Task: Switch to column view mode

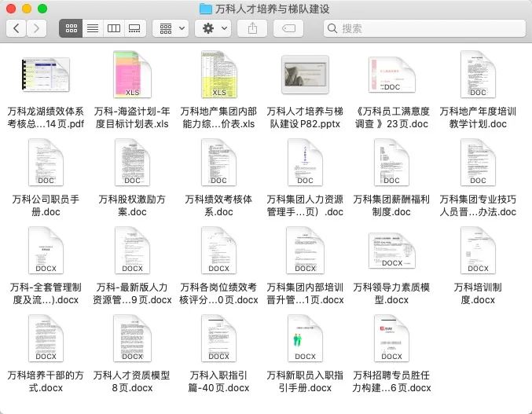Action: (x=114, y=28)
